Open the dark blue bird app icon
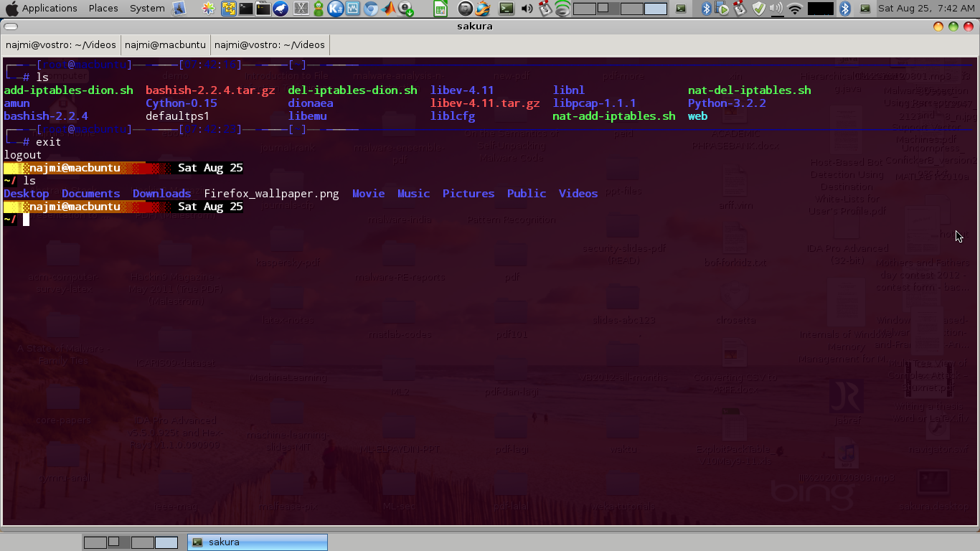This screenshot has width=980, height=551. pyautogui.click(x=281, y=9)
